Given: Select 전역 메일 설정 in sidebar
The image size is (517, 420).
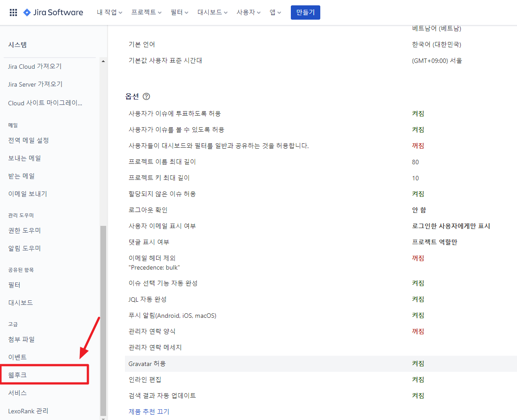Looking at the screenshot, I should point(29,140).
